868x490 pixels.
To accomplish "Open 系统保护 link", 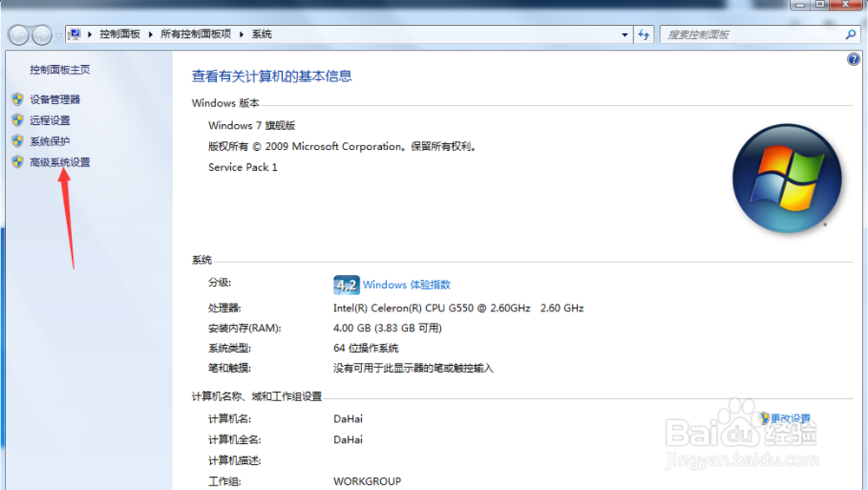I will coord(49,141).
